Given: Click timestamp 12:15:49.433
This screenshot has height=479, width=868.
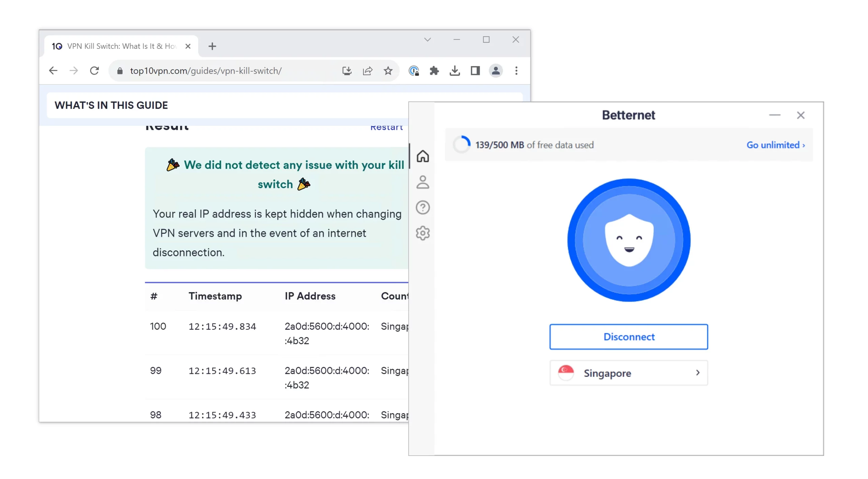Looking at the screenshot, I should pos(222,415).
